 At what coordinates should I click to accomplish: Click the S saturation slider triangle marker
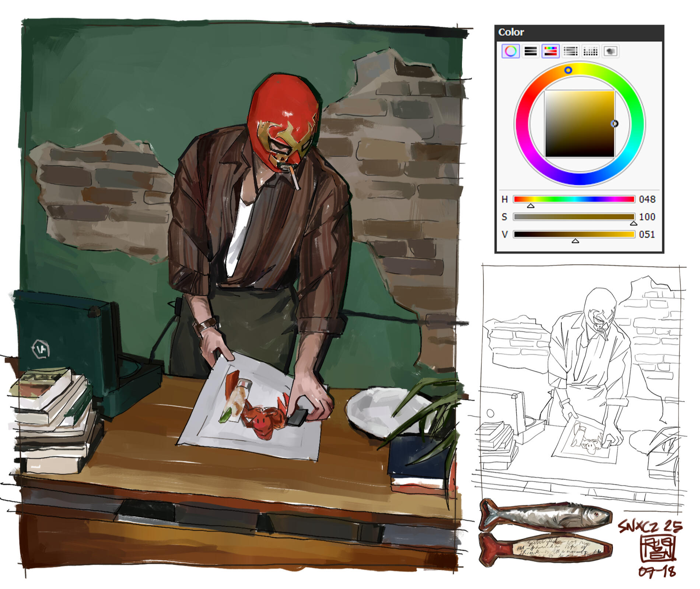tap(633, 224)
